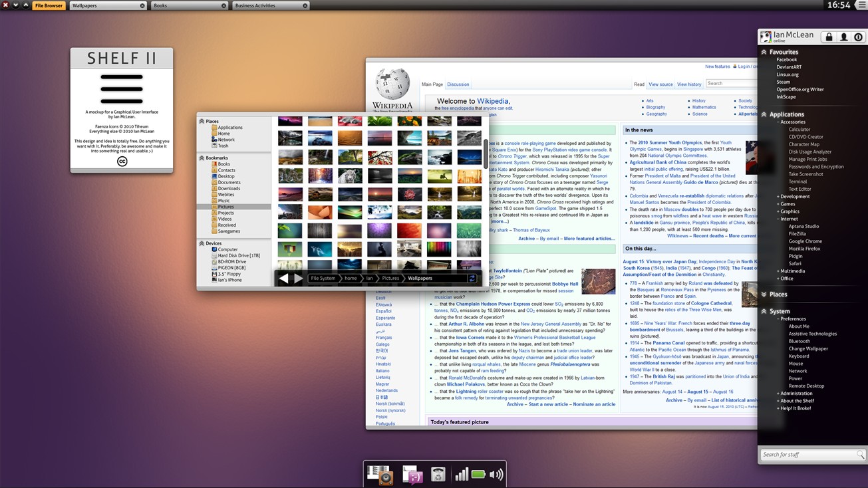Open the music player dock icon
This screenshot has width=868, height=488.
click(380, 475)
